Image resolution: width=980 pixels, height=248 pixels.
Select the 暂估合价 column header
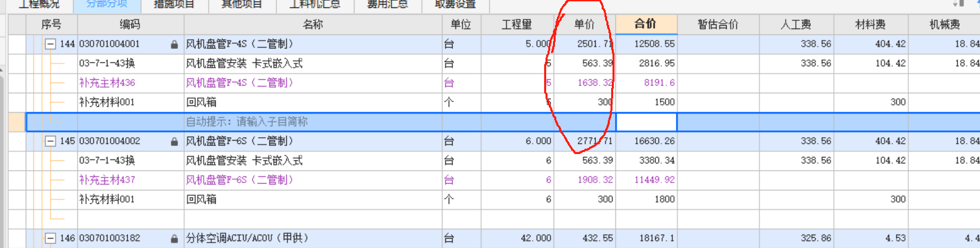[x=718, y=25]
